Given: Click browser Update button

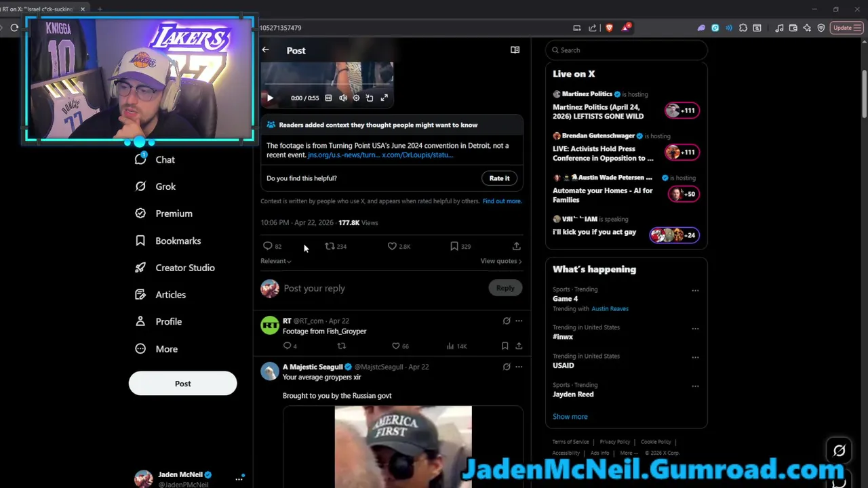Looking at the screenshot, I should click(847, 28).
